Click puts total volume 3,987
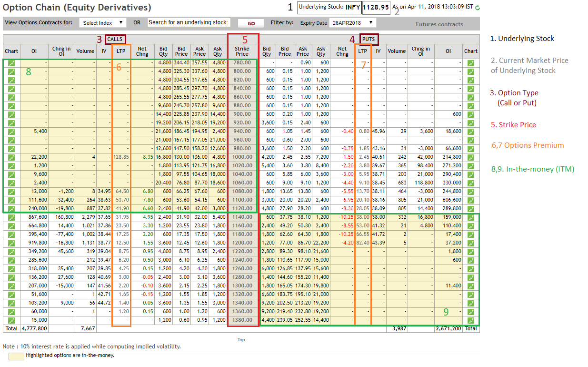Viewport: 588px width, 367px height. coord(399,328)
